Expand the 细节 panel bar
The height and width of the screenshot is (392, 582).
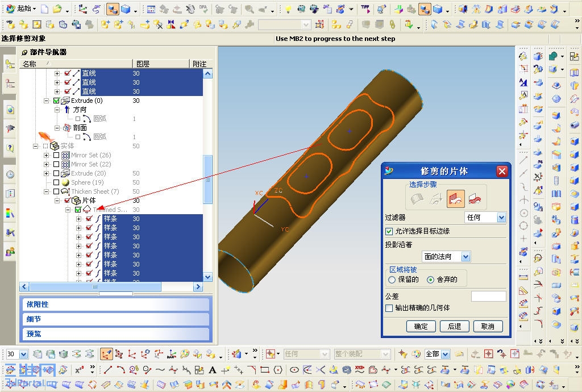[x=116, y=319]
